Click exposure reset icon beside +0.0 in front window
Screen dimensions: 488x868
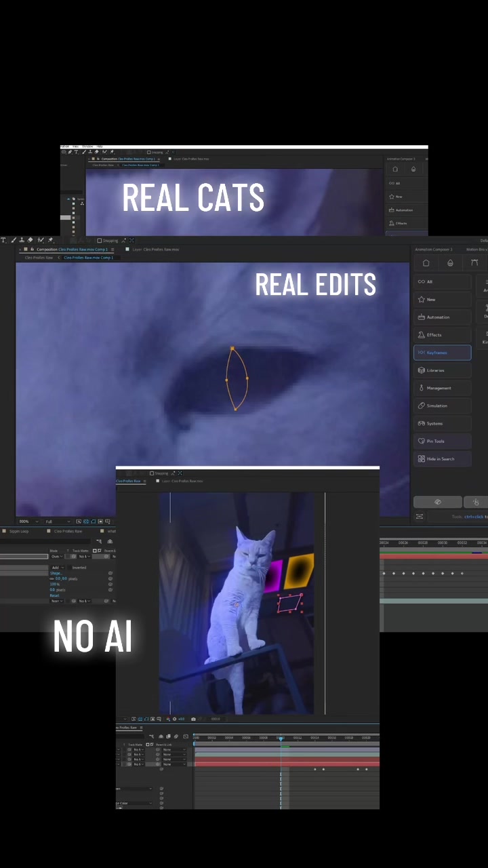coord(175,719)
